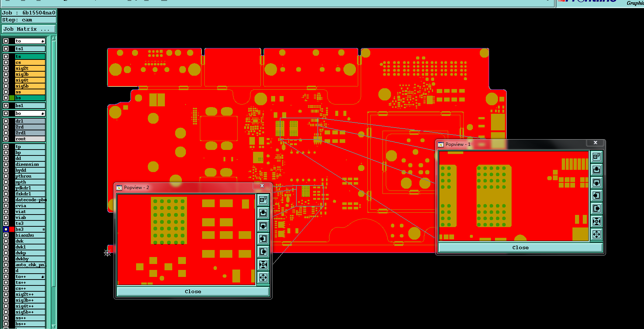Select the pthrou layer name

(30, 176)
